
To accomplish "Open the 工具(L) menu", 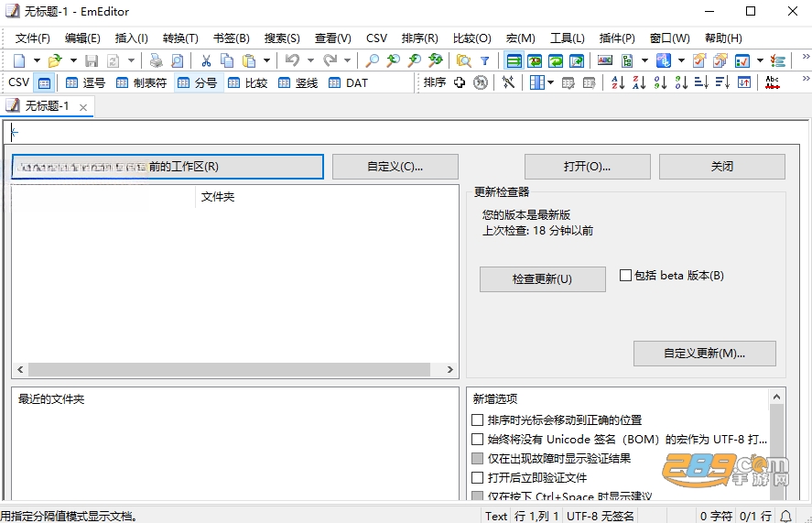I will click(567, 38).
